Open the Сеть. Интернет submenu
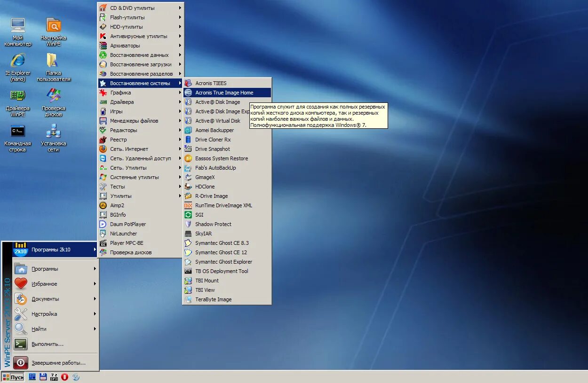 (140, 149)
